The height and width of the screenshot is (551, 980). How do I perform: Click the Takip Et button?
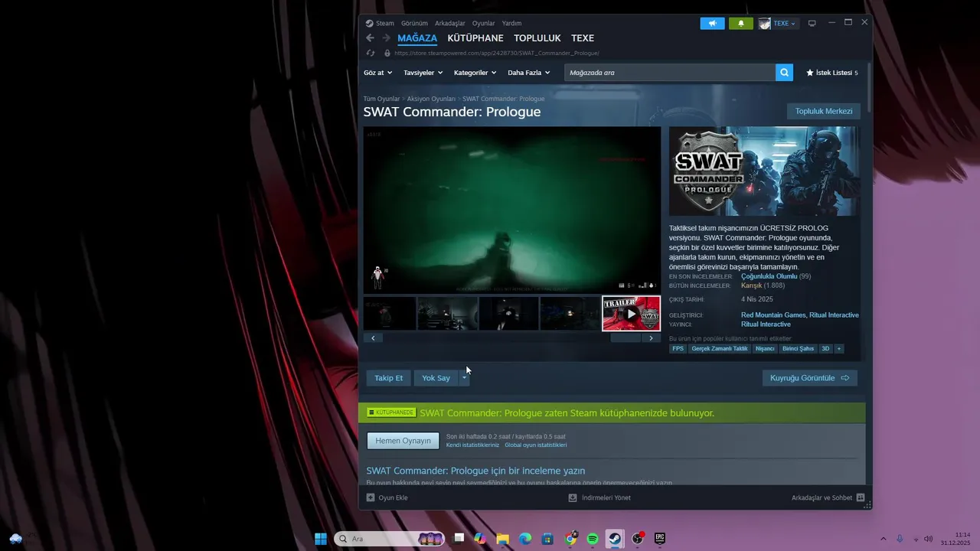pos(389,378)
